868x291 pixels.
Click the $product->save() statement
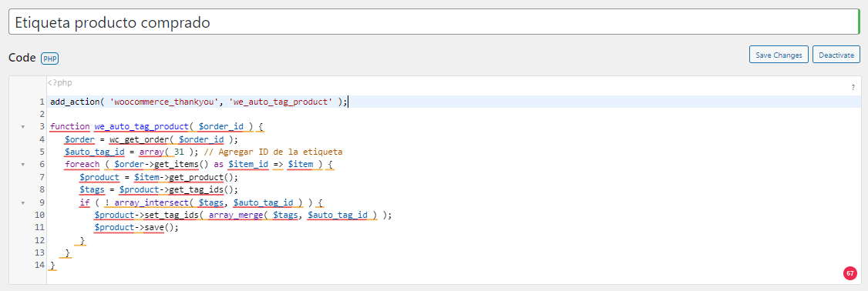[137, 227]
